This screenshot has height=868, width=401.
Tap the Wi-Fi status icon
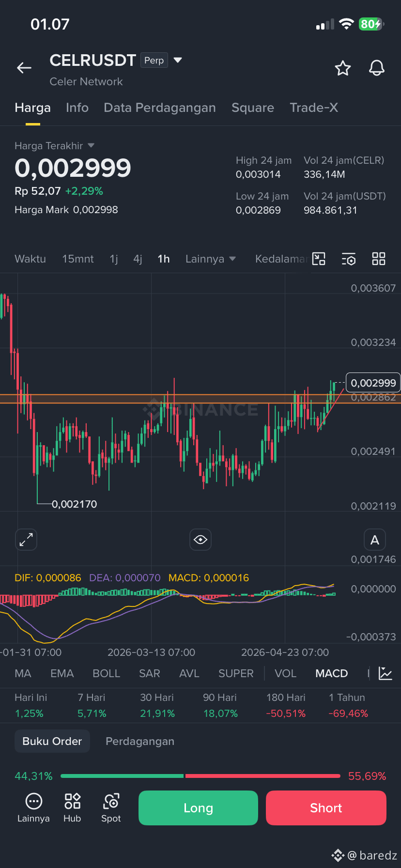pos(346,24)
